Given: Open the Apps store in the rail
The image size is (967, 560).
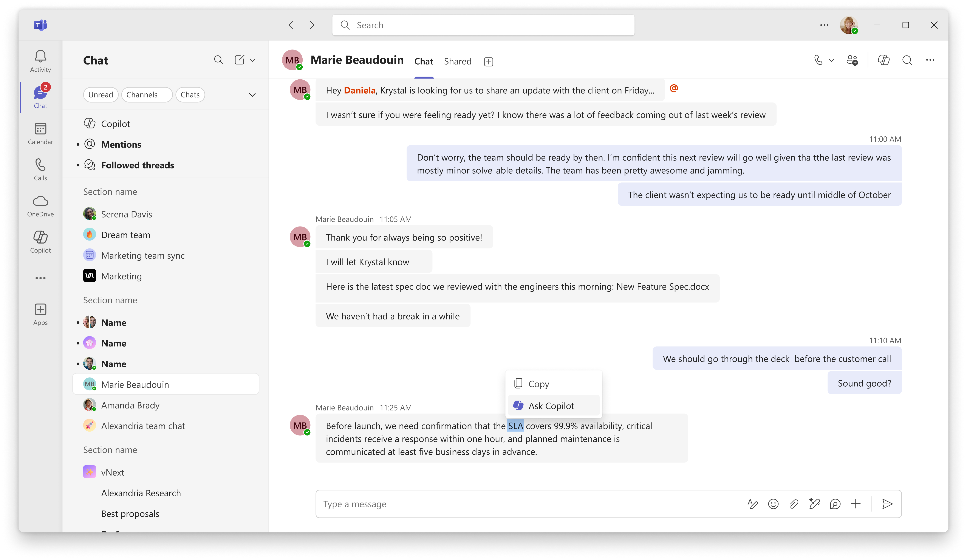Looking at the screenshot, I should pos(40,315).
